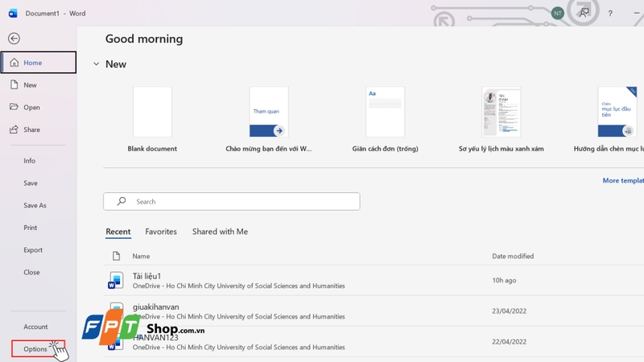
Task: Open the NT account profile avatar
Action: click(x=557, y=13)
